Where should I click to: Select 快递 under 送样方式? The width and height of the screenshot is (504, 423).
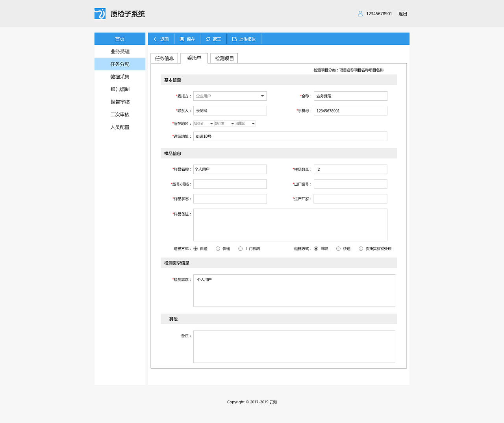tap(218, 249)
